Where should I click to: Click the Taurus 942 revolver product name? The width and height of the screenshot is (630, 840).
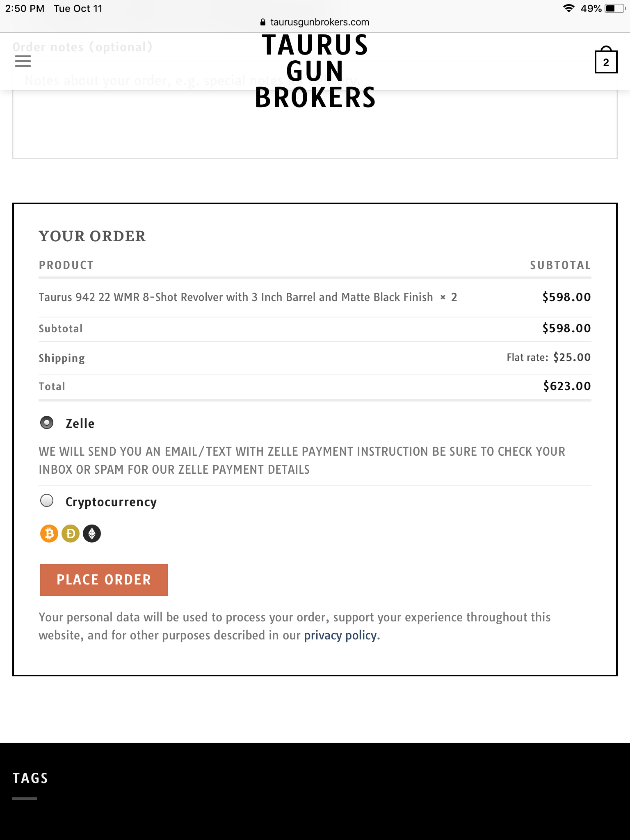(236, 297)
